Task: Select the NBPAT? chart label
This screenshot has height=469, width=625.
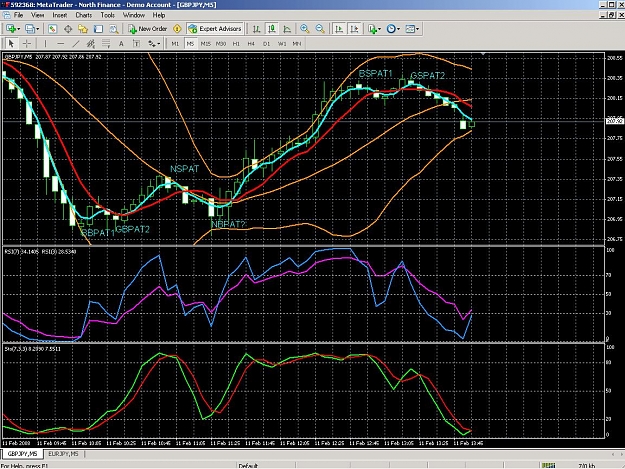Action: 228,224
